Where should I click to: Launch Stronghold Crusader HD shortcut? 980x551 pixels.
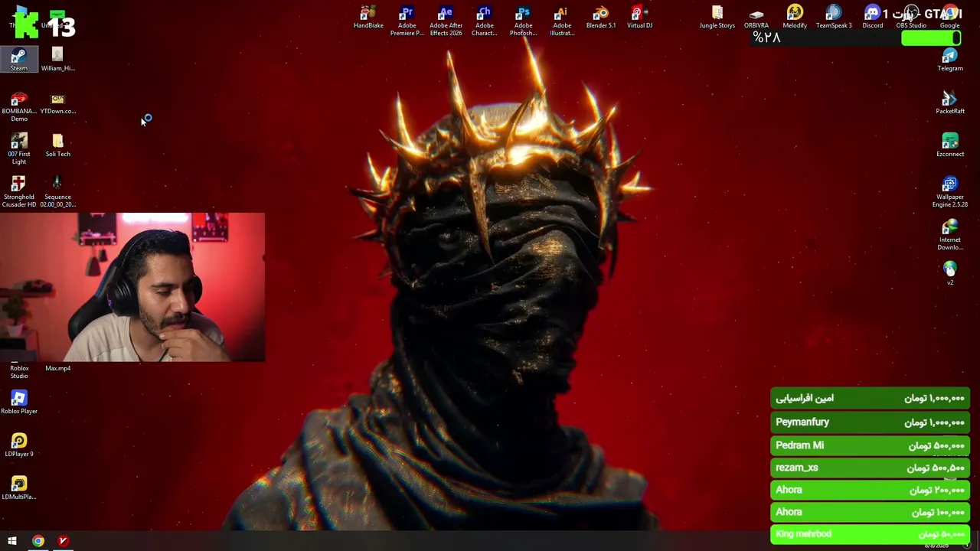(x=19, y=192)
